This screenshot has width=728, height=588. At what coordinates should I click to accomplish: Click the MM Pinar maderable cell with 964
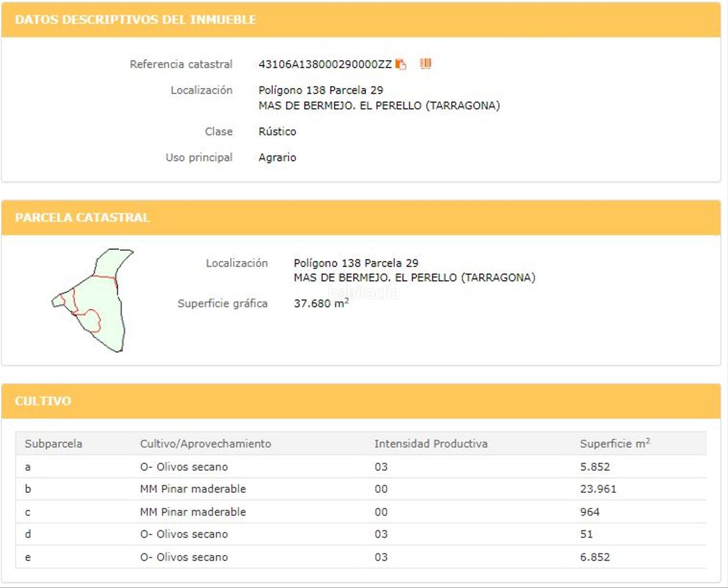click(193, 512)
